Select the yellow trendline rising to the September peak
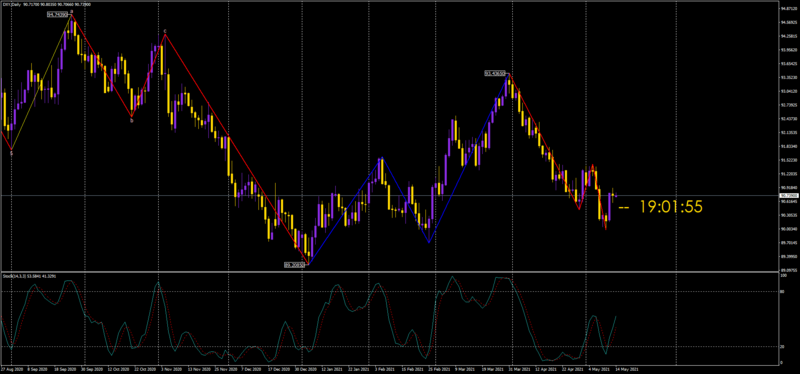Image resolution: width=800 pixels, height=374 pixels. tap(41, 82)
